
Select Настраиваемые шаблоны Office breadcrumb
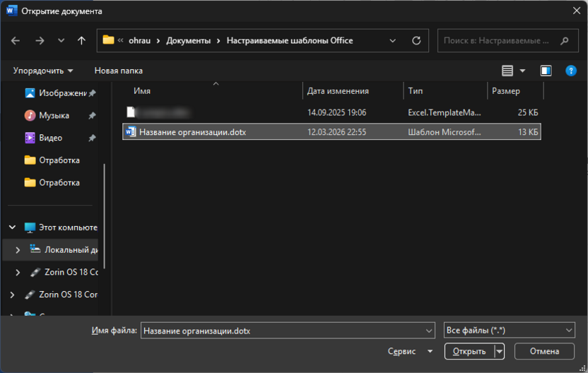coord(290,40)
